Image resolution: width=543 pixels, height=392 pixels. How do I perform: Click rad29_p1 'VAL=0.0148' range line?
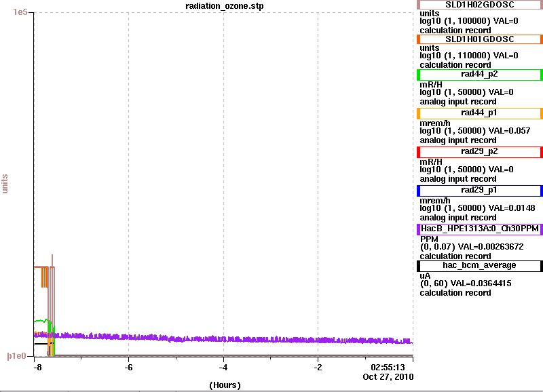coord(477,208)
